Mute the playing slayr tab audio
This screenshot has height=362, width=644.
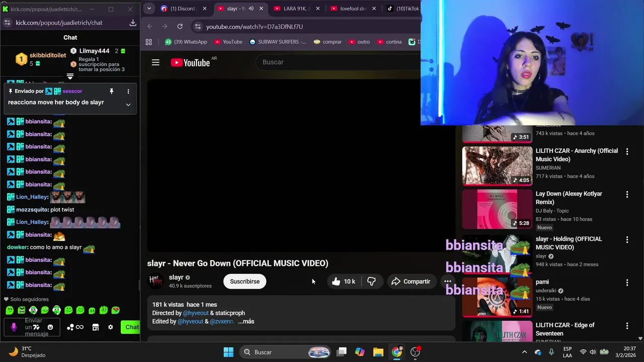(x=251, y=9)
